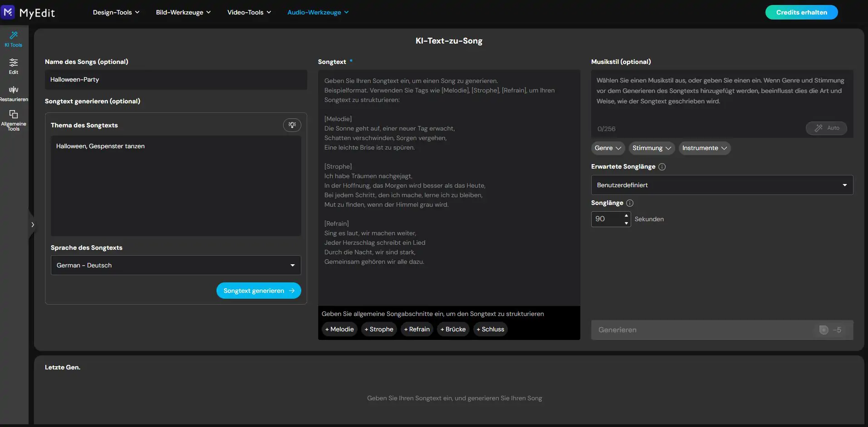Expand the collapsed sidebar arrow
868x427 pixels.
[x=32, y=225]
